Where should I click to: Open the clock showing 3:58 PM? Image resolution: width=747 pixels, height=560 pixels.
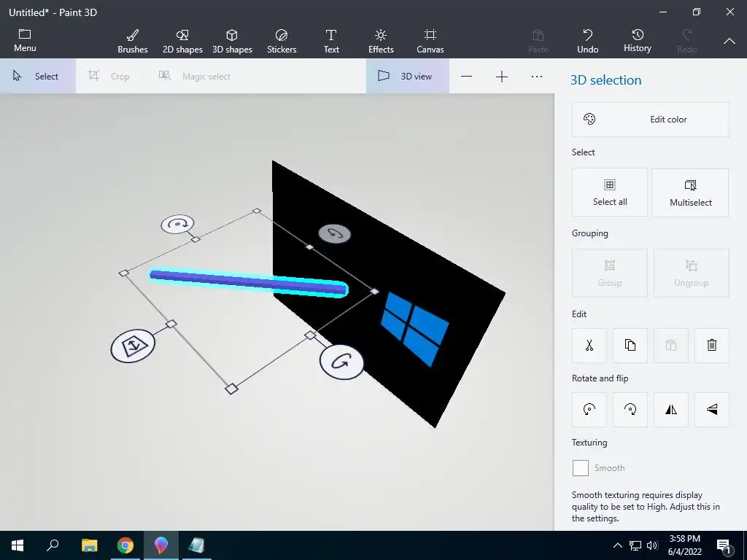[x=684, y=545]
